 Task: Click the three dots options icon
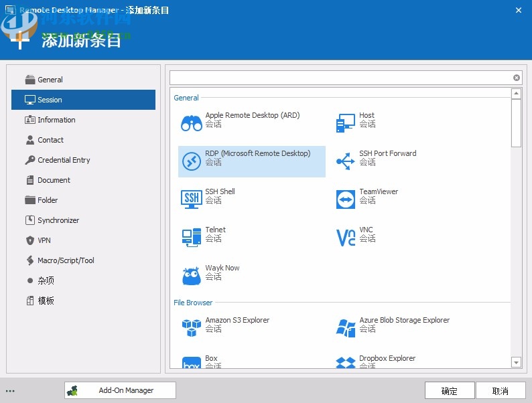10,391
